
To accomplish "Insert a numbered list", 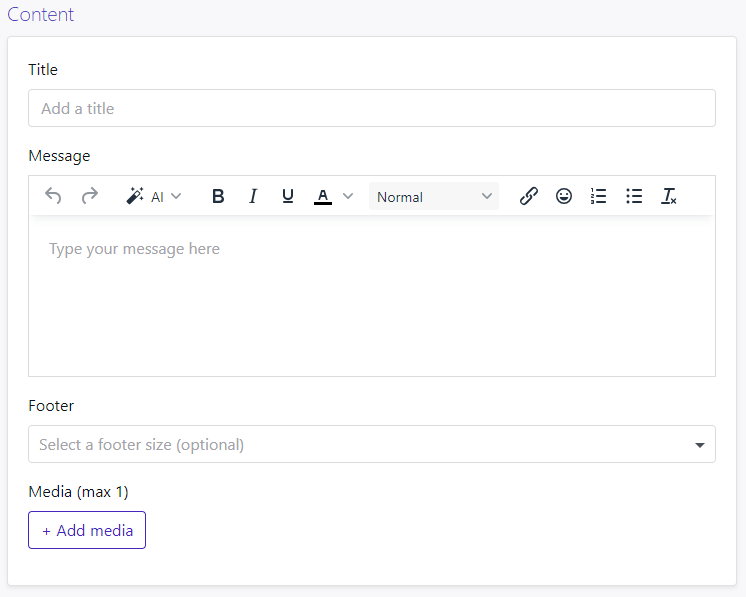I will pyautogui.click(x=599, y=197).
